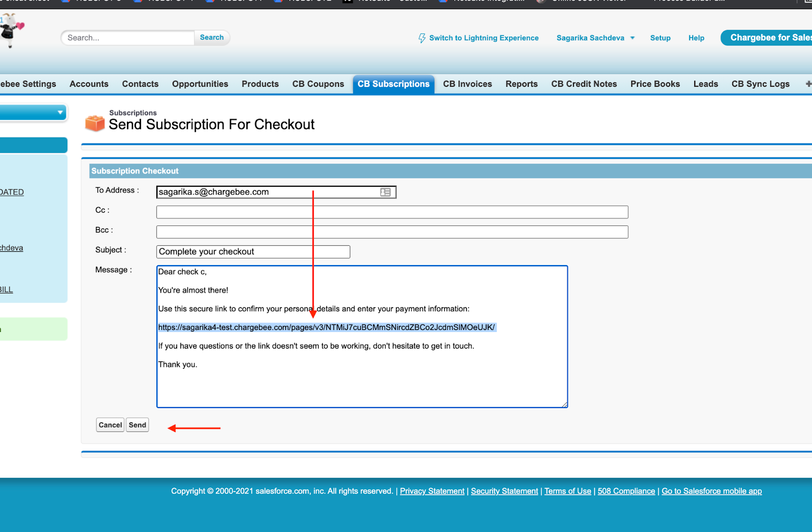Open the CB Invoices tab
Viewport: 812px width, 532px height.
(x=467, y=84)
